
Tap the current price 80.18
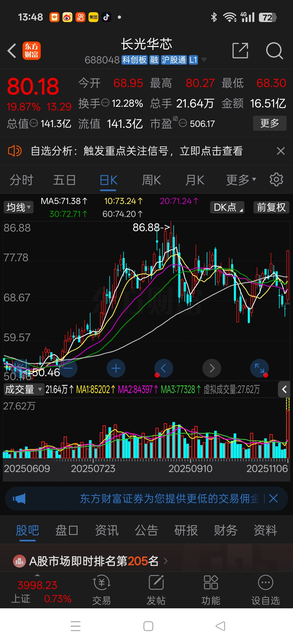click(x=33, y=86)
